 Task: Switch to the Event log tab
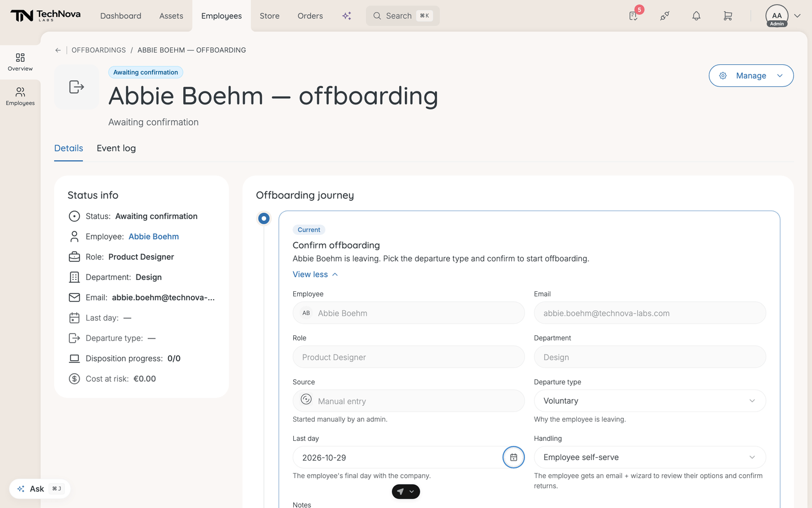tap(116, 148)
